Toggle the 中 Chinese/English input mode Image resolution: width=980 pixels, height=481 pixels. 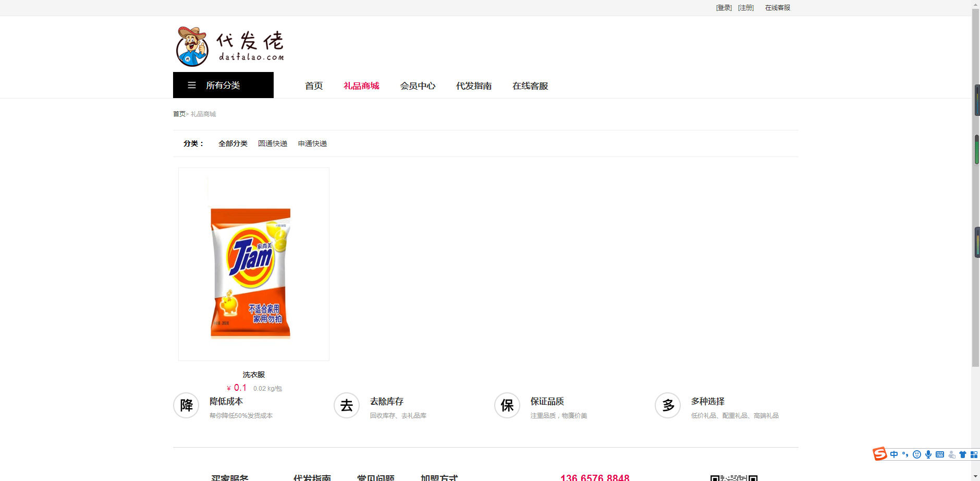click(894, 454)
